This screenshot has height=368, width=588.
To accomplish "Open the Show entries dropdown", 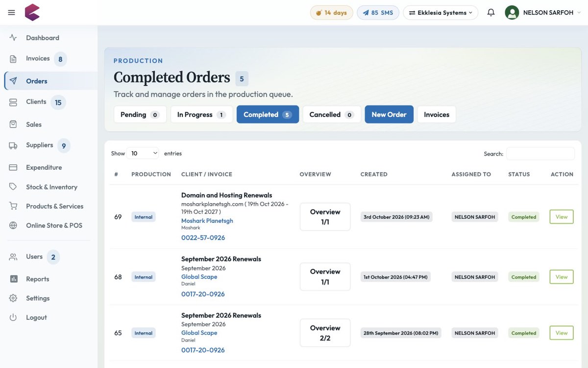I will point(143,154).
